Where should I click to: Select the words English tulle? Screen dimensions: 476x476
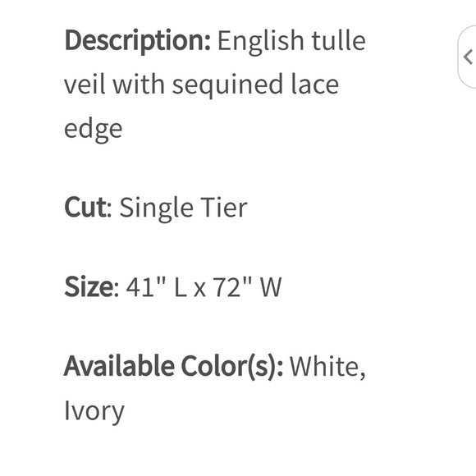tap(291, 41)
